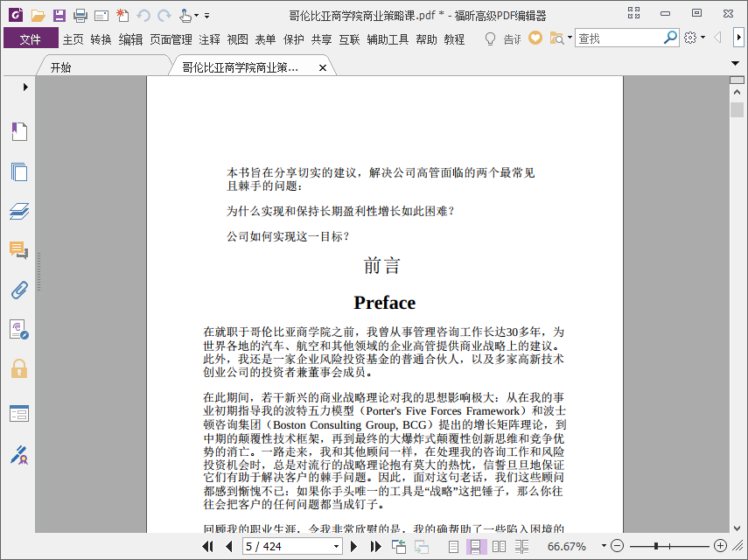748x560 pixels.
Task: Open the document tab list dropdown arrow
Action: click(736, 63)
